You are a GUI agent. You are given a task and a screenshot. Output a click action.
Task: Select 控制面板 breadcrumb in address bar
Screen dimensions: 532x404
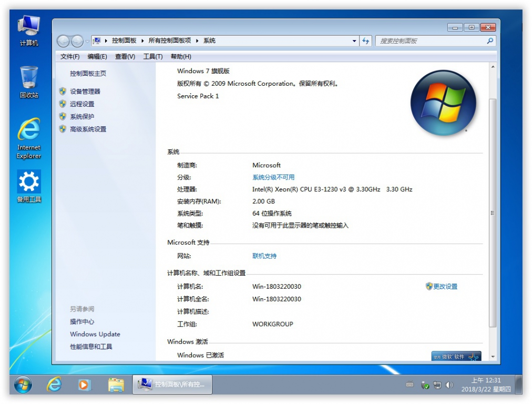[x=124, y=41]
